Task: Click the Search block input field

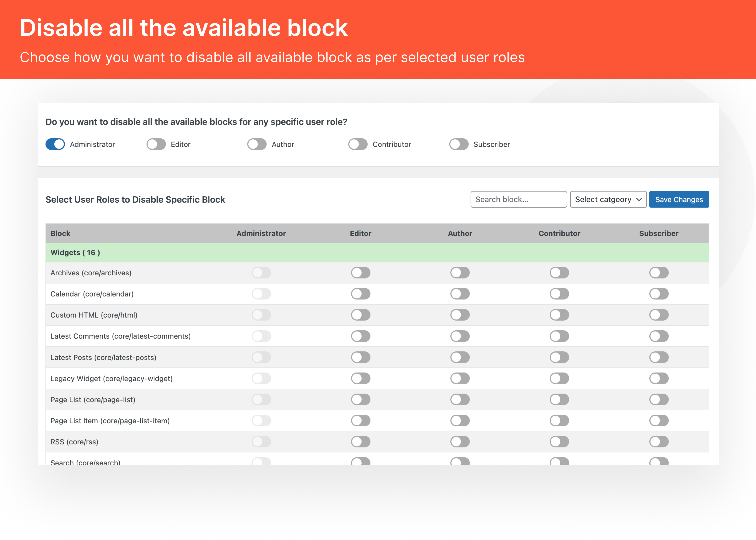Action: tap(519, 199)
